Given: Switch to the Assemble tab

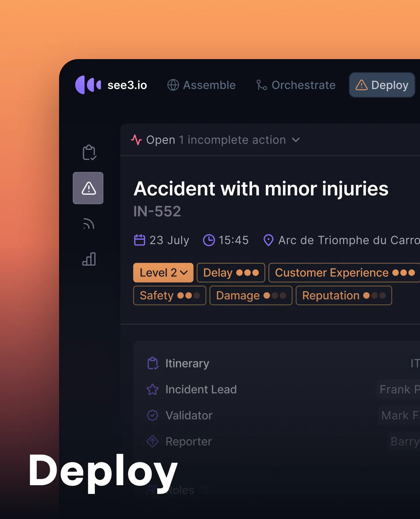Looking at the screenshot, I should click(201, 85).
